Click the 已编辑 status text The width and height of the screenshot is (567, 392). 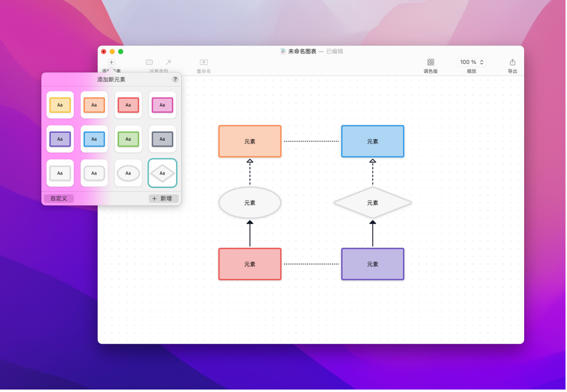[335, 51]
